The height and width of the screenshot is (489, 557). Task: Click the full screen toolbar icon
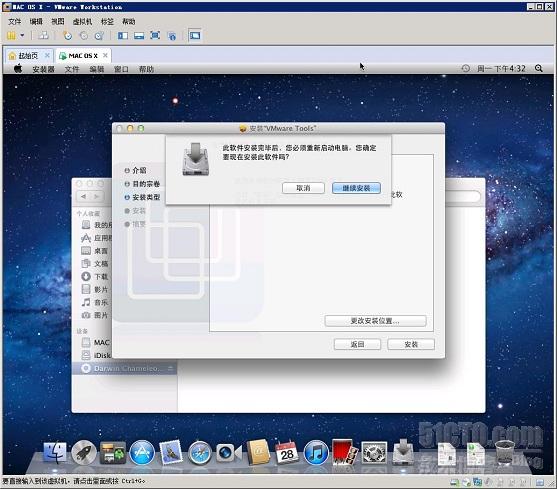point(155,36)
